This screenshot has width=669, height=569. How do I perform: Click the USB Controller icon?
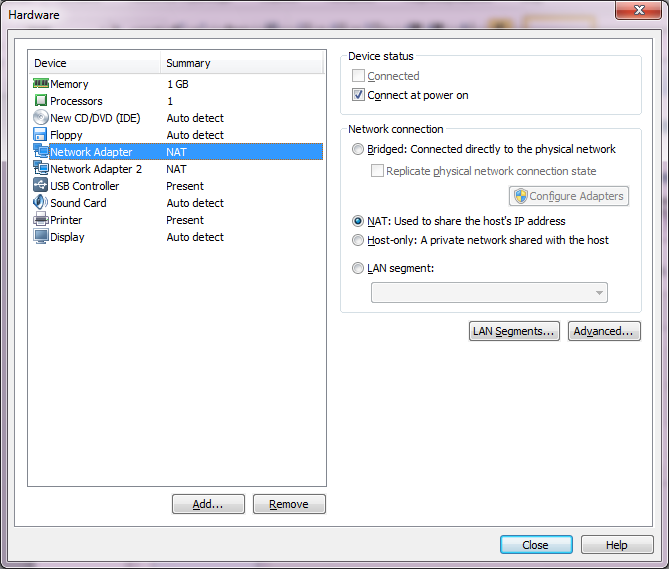(x=41, y=185)
